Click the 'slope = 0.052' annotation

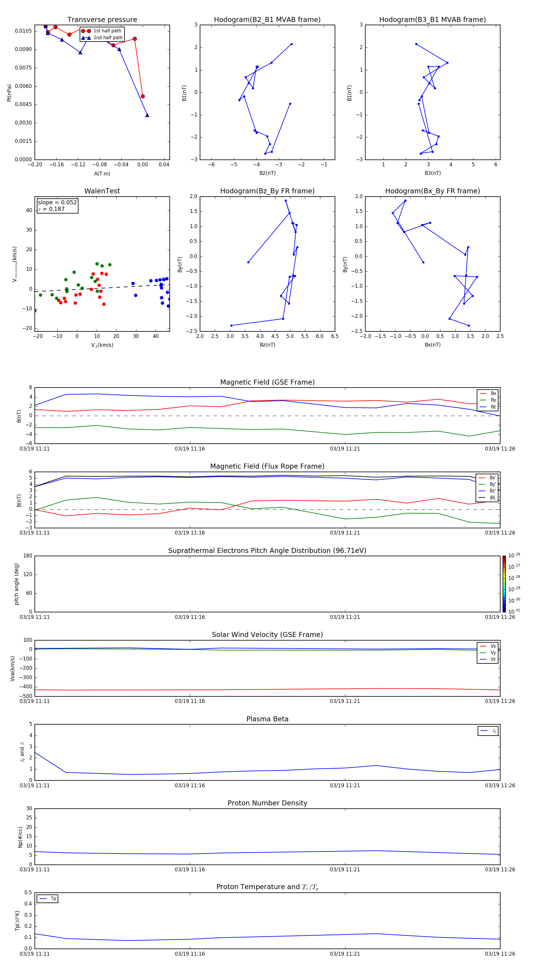57,203
